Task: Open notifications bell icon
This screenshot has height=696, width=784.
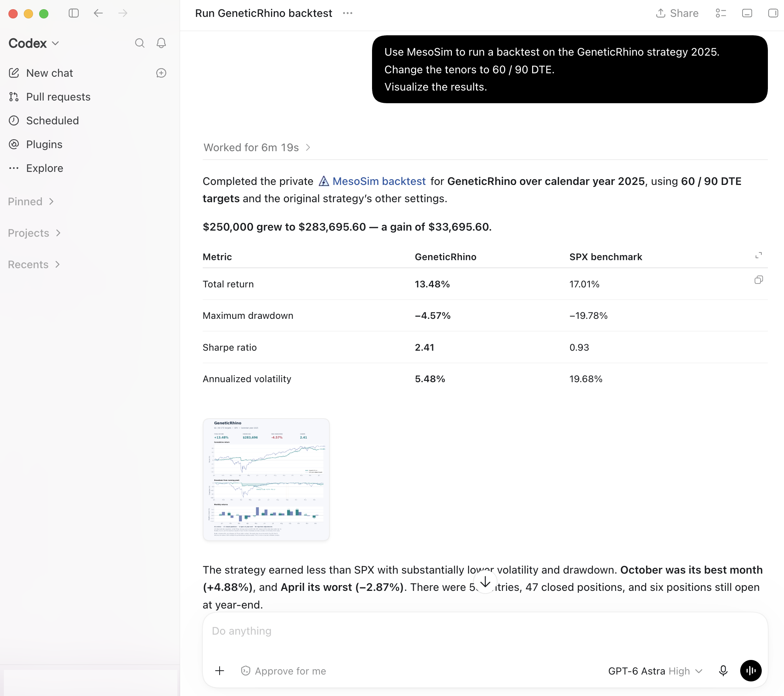Action: pyautogui.click(x=161, y=43)
